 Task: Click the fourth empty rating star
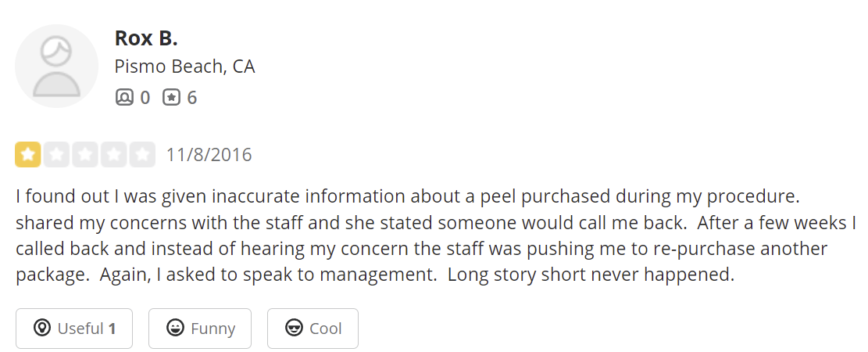pos(113,154)
